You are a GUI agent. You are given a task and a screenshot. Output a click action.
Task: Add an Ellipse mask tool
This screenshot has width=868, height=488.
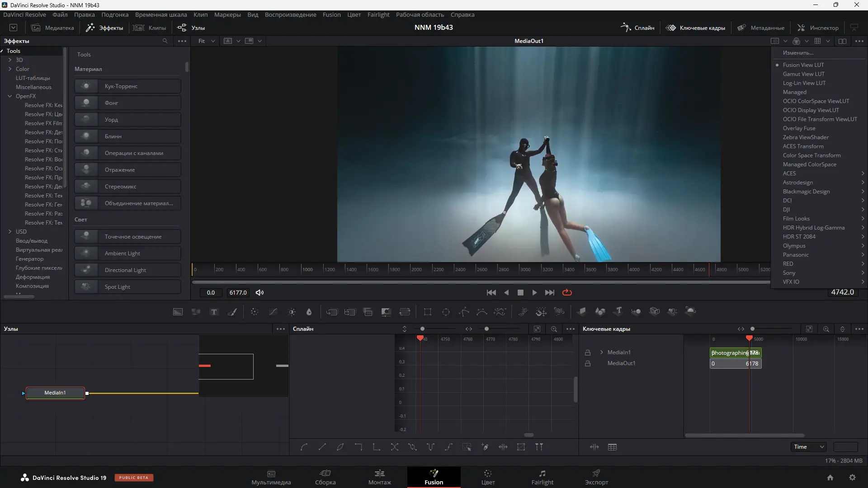(446, 312)
